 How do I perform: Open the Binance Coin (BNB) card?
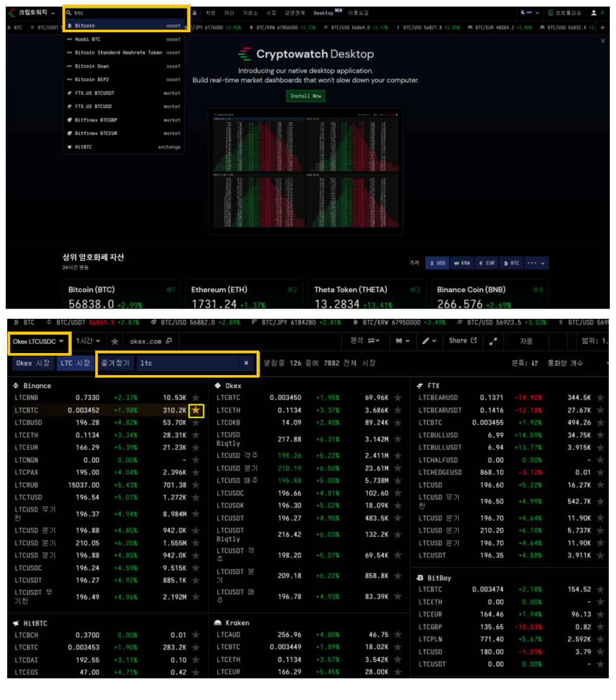click(x=490, y=295)
